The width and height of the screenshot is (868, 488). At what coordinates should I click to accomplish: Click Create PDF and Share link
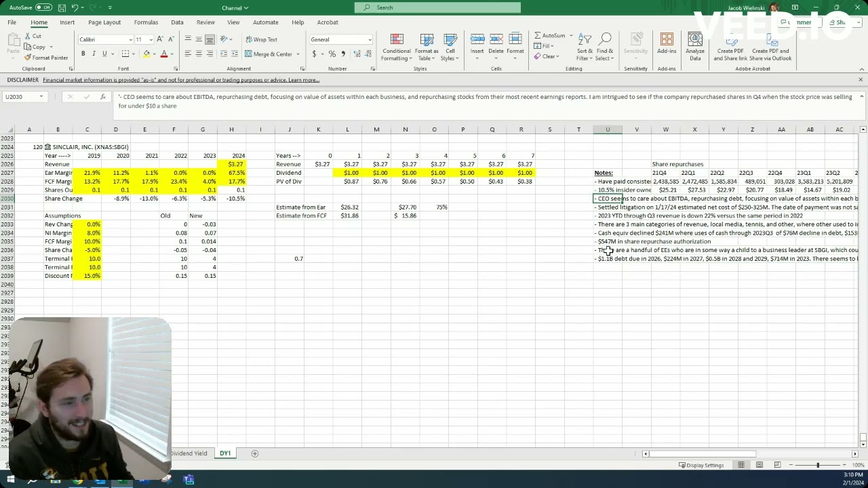click(x=730, y=47)
